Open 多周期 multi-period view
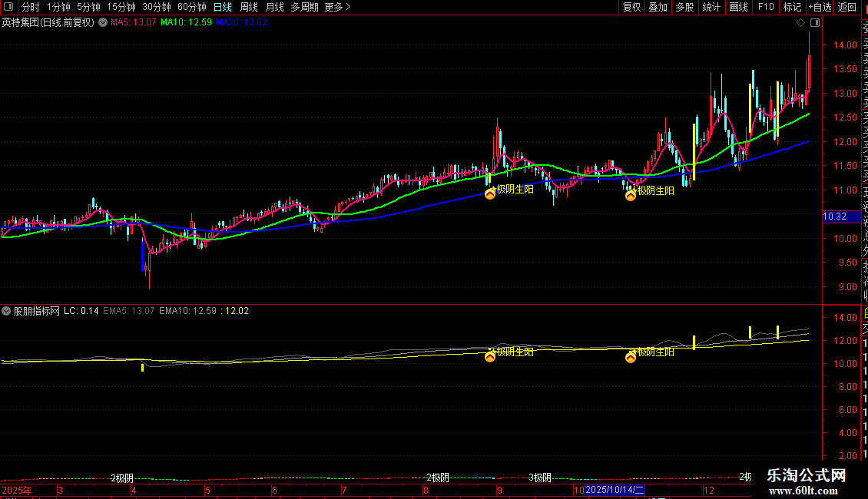868x499 pixels. coord(304,7)
